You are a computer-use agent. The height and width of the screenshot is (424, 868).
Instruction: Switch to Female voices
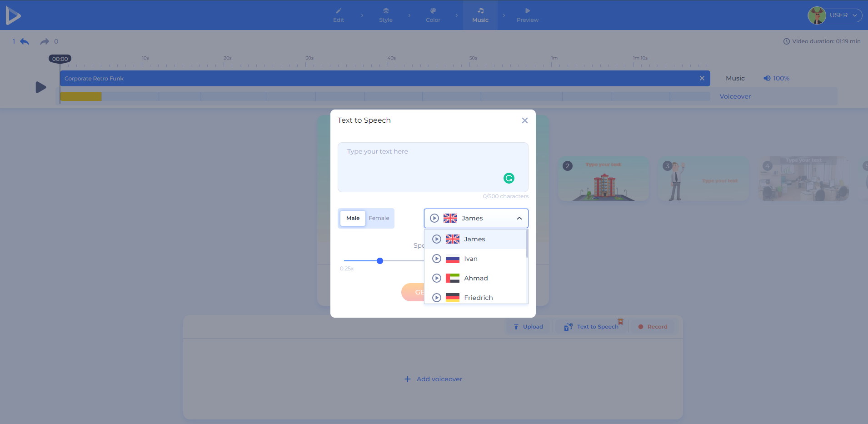(379, 218)
